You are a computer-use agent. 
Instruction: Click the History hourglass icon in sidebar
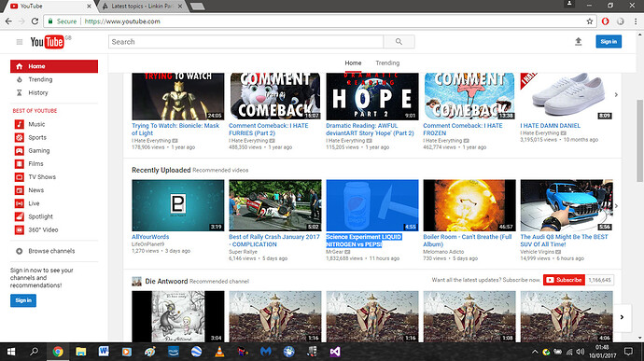tap(20, 93)
